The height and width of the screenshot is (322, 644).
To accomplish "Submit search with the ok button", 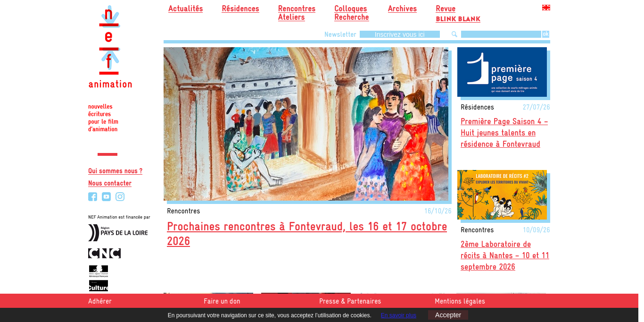I will point(545,34).
